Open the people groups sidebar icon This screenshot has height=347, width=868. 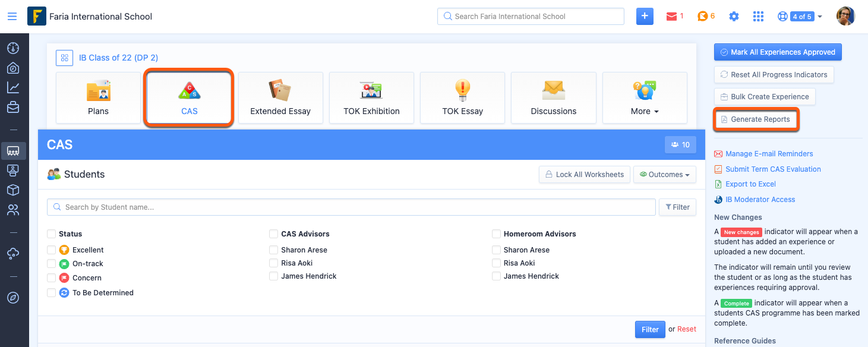[13, 210]
